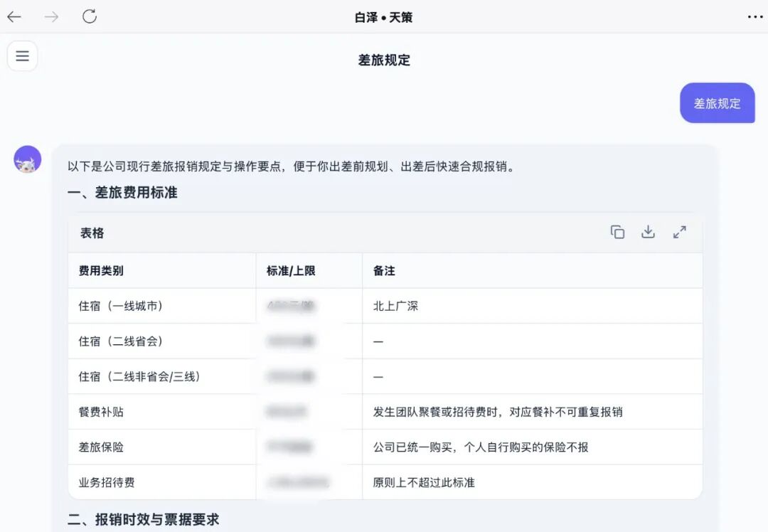Download the table with download icon
768x532 pixels.
pyautogui.click(x=648, y=232)
